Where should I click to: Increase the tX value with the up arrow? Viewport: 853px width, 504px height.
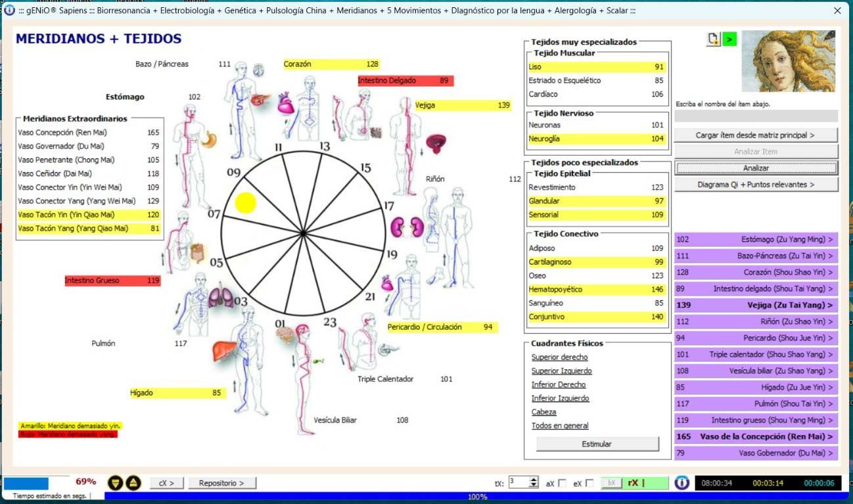(x=534, y=480)
